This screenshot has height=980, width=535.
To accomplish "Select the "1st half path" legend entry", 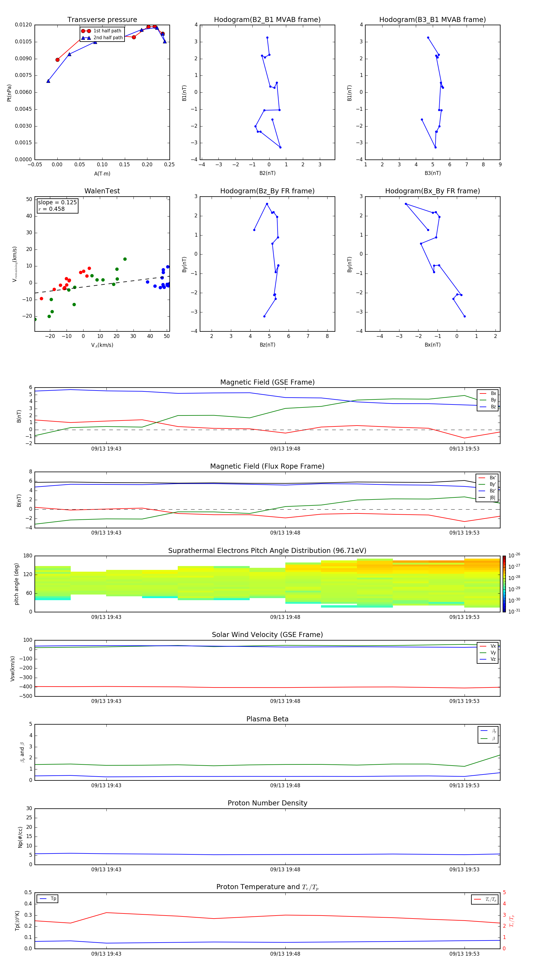I will (x=101, y=31).
